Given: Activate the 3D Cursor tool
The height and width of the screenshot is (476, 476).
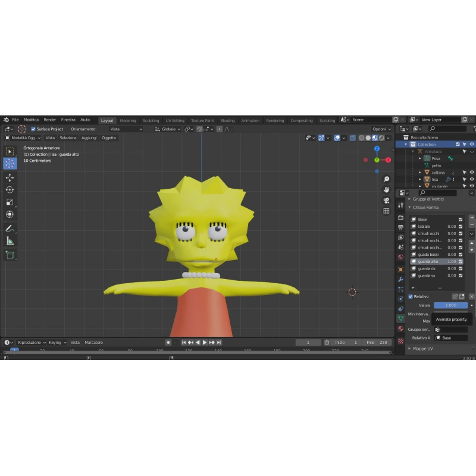Looking at the screenshot, I should coord(10,163).
